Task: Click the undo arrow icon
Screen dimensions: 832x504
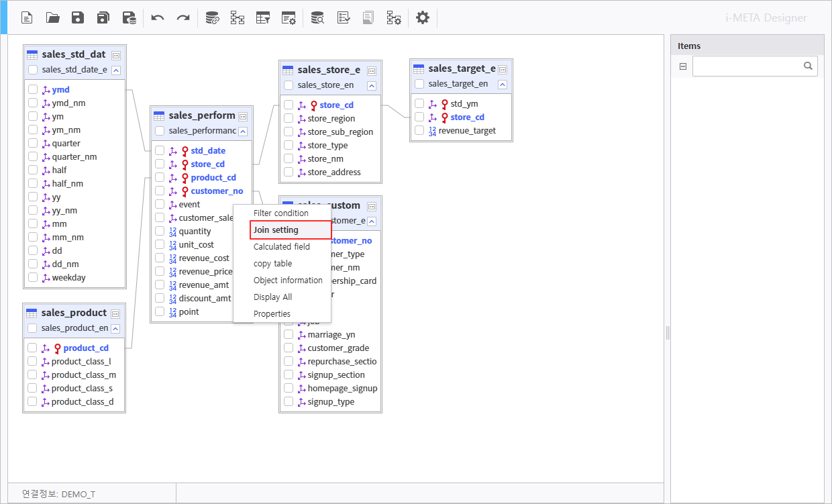Action: [158, 18]
